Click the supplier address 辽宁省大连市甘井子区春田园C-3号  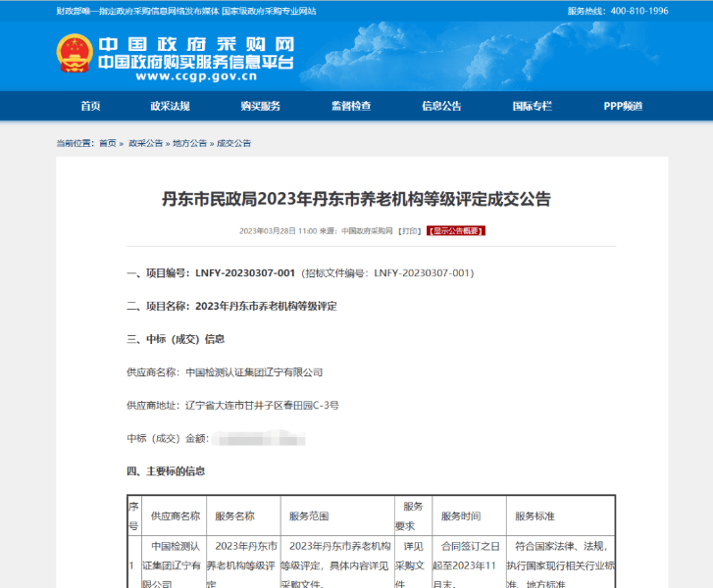coord(262,406)
